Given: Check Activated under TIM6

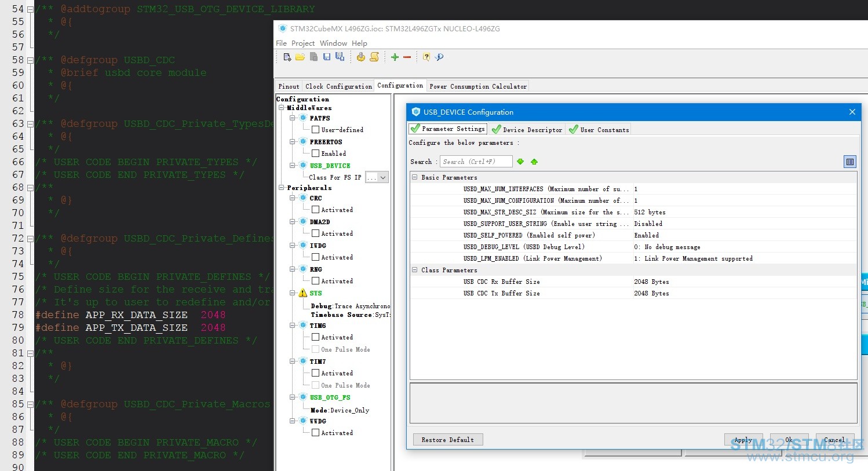Looking at the screenshot, I should 315,337.
